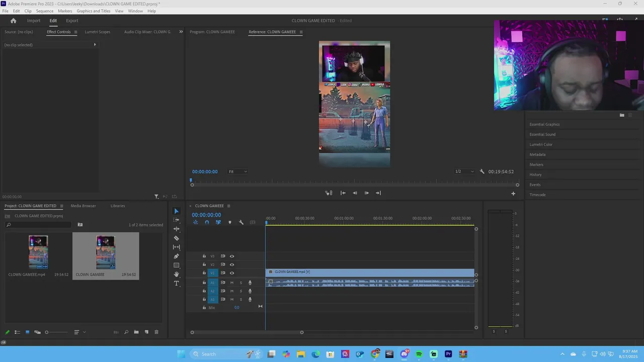
Task: Click Toggle Multi-Camera/gang icon in monitor
Action: (329, 193)
